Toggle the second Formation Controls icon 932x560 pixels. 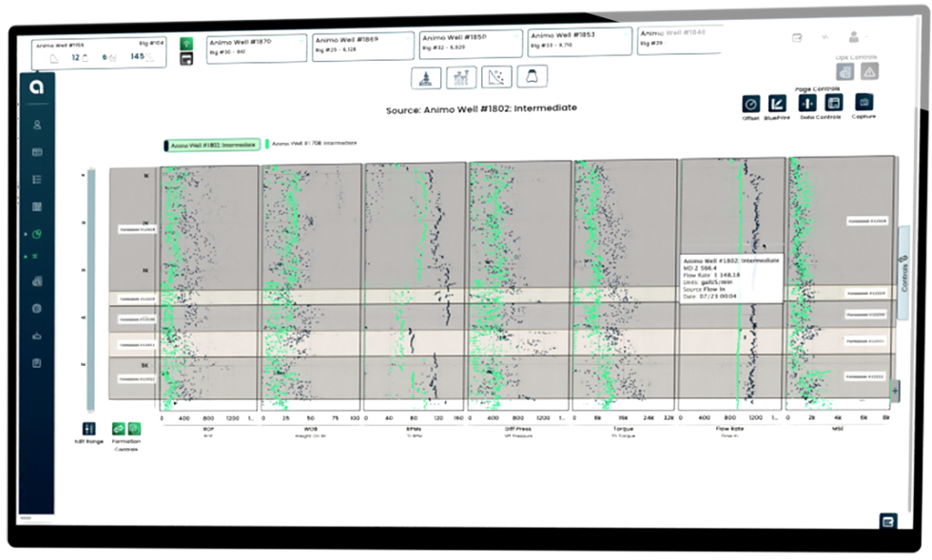click(x=134, y=429)
